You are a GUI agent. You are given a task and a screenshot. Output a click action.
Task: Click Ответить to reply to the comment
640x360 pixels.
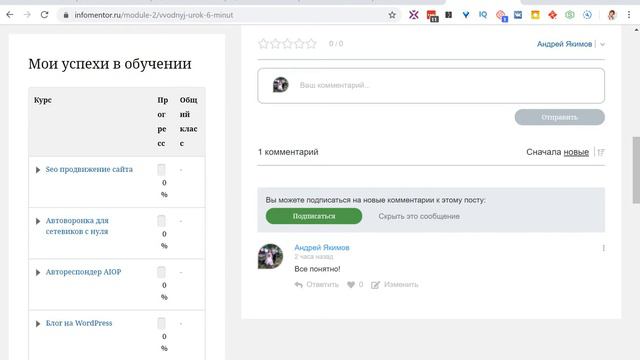coord(317,284)
